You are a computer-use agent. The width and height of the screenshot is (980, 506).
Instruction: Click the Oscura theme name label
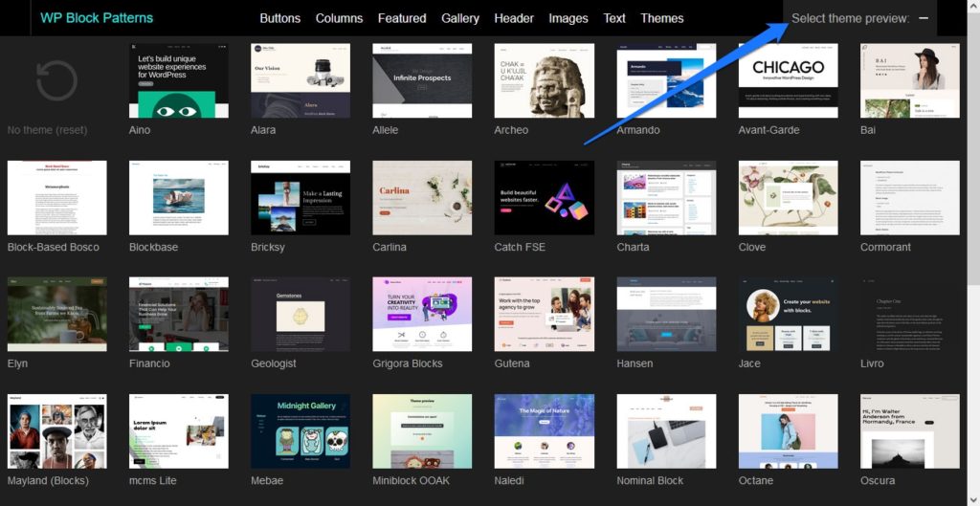(879, 480)
